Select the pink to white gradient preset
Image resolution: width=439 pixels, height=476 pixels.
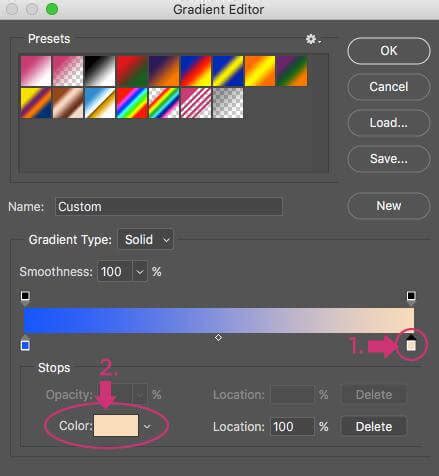coord(36,71)
